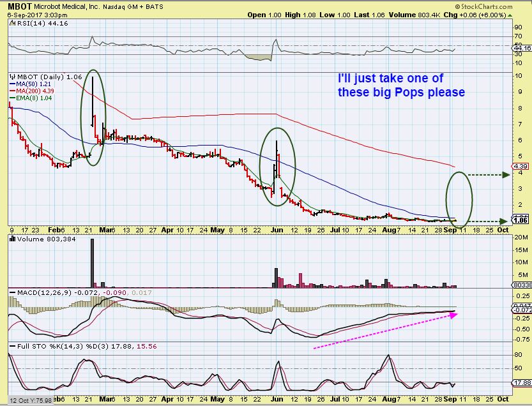
Task: Click the 15.56 stochastic %D value
Action: 147,346
